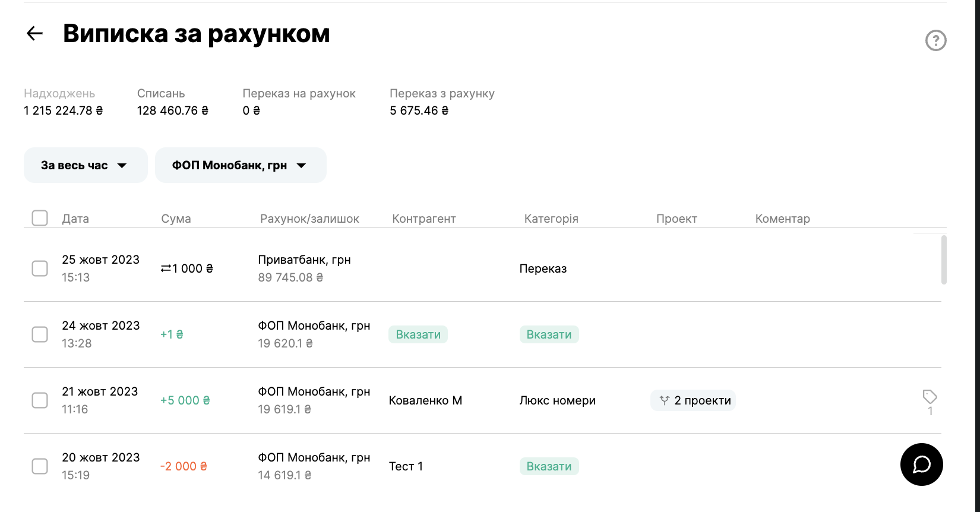Click the Коваленко М counterparty cell
The height and width of the screenshot is (512, 980).
(x=425, y=400)
